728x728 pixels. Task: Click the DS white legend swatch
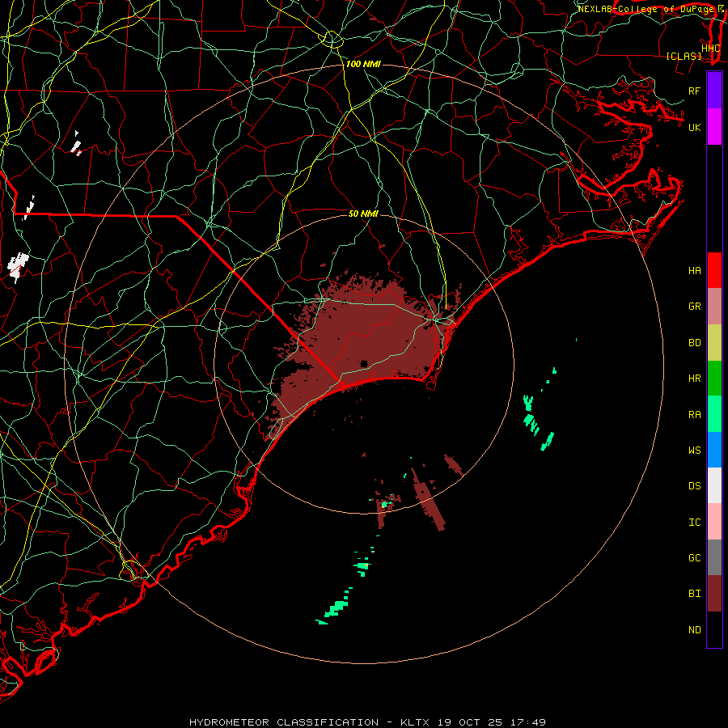pos(714,485)
